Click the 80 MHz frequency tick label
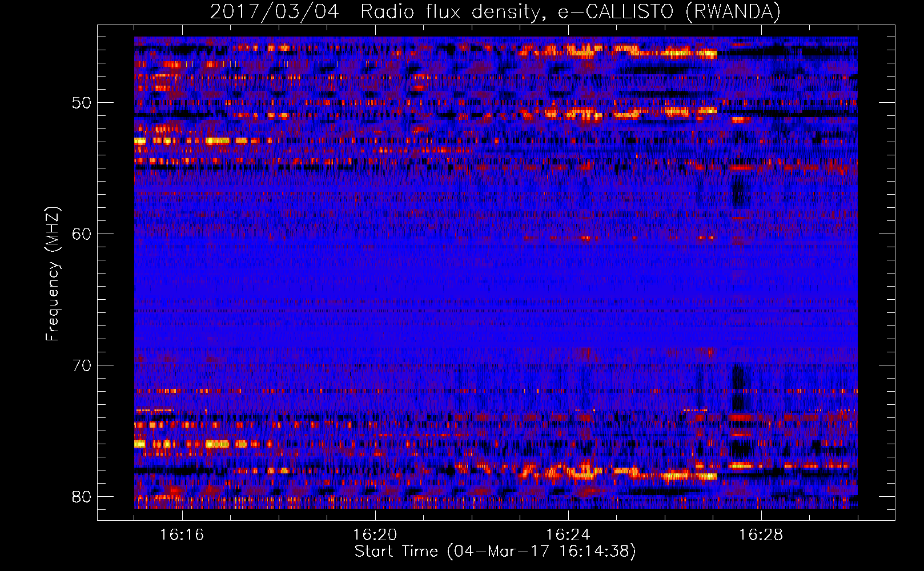The width and height of the screenshot is (924, 571). 81,497
